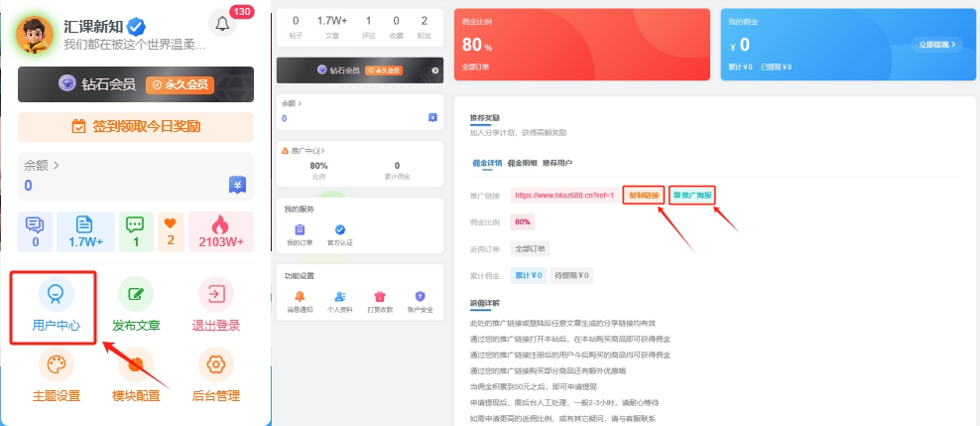This screenshot has height=426, width=980.
Task: Open 用户中心 user center
Action: [x=57, y=305]
